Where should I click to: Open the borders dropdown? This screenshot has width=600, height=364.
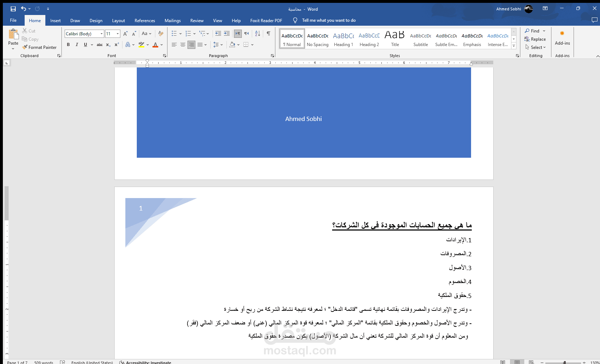tap(252, 45)
